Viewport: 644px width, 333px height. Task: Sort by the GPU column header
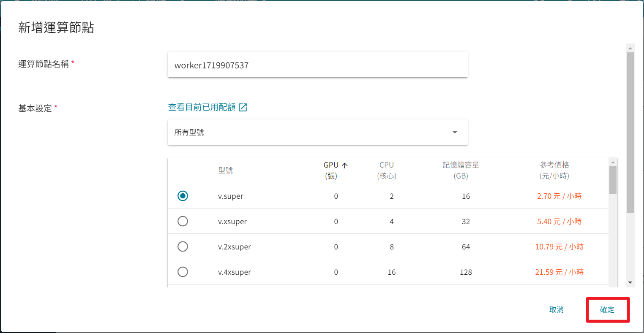coord(331,170)
